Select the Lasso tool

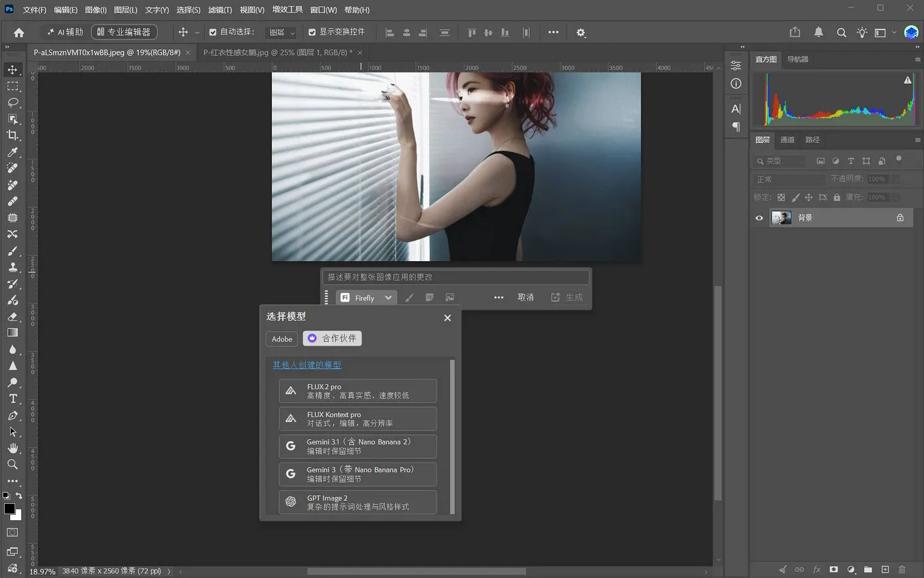(x=13, y=102)
